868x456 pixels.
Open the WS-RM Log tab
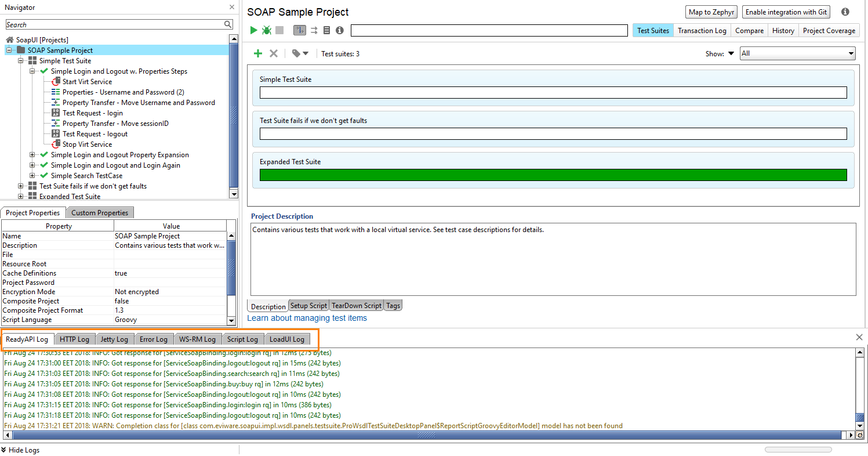(197, 339)
